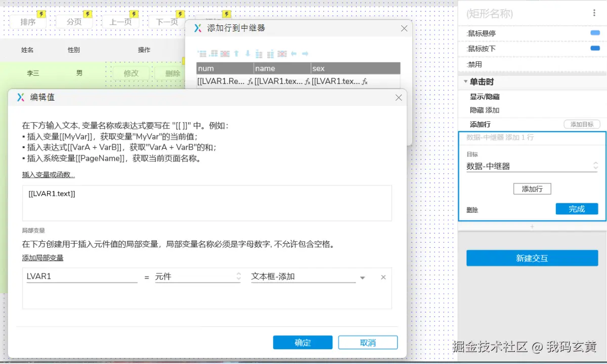Image resolution: width=607 pixels, height=364 pixels.
Task: Close the 添加行到中继器 dialog
Action: (404, 29)
